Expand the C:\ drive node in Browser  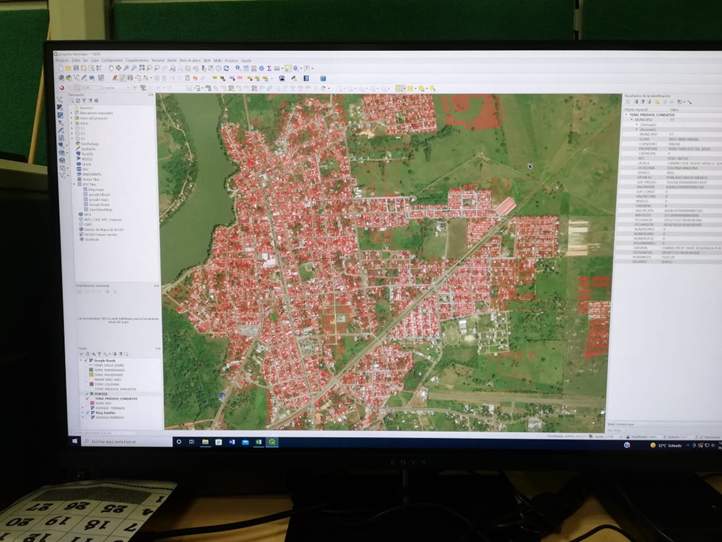pos(72,128)
